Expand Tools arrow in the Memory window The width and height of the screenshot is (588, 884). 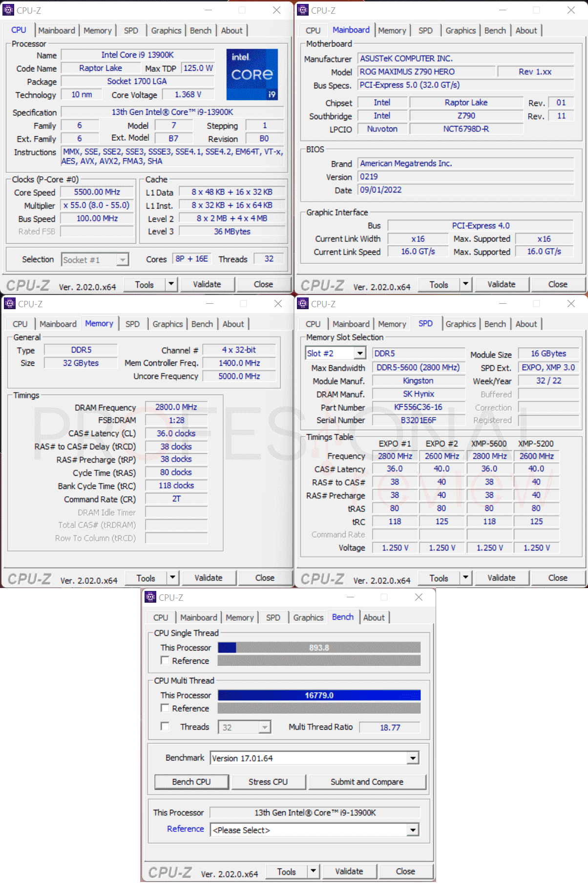(x=172, y=578)
